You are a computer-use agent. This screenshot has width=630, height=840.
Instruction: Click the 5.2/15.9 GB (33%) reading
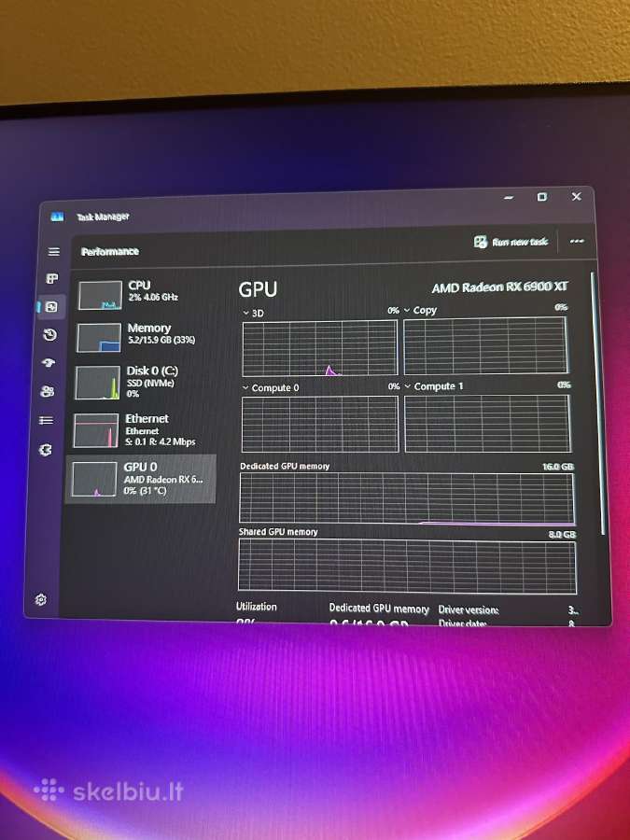coord(161,340)
